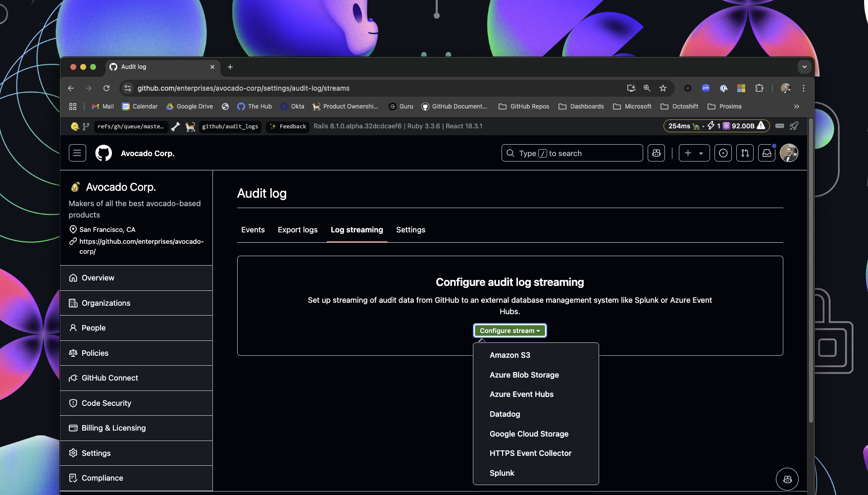
Task: Open Code Security in the sidebar
Action: point(136,403)
